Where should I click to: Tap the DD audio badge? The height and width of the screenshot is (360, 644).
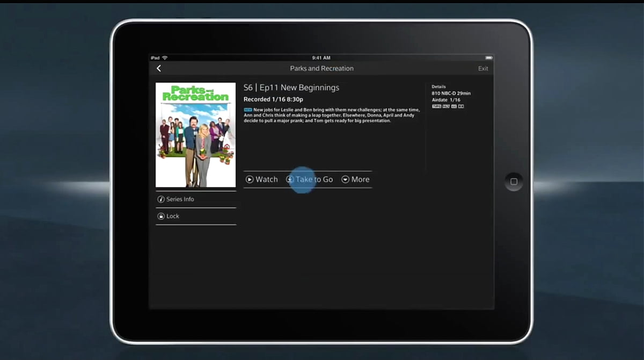pyautogui.click(x=460, y=106)
